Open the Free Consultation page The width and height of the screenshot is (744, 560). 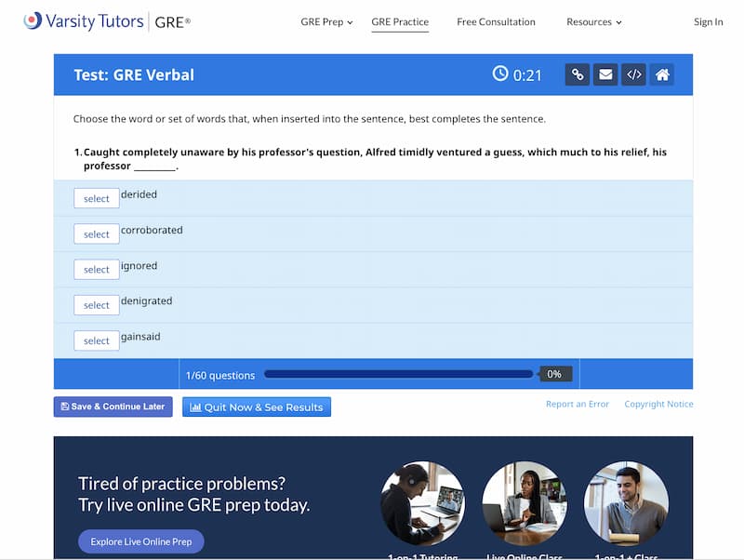(x=496, y=22)
